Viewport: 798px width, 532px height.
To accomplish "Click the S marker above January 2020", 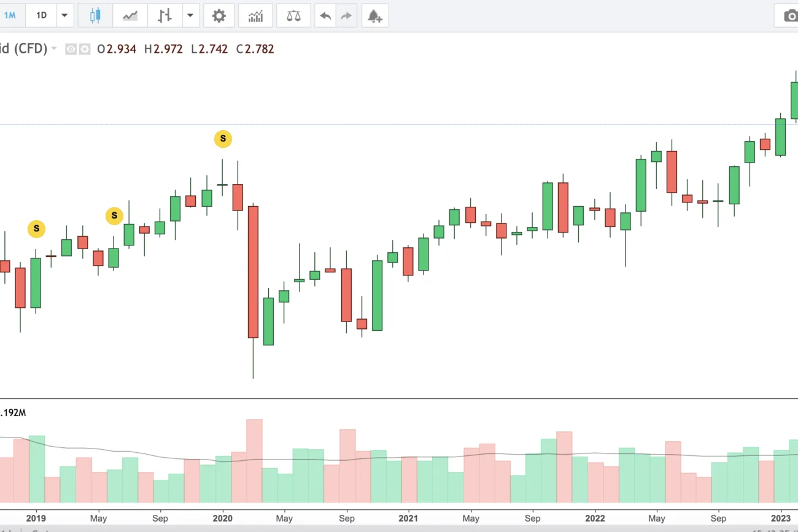I will [x=223, y=139].
